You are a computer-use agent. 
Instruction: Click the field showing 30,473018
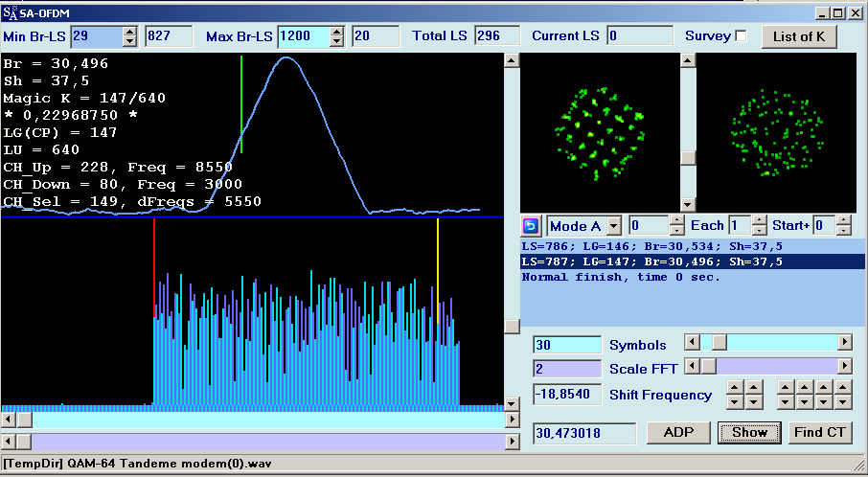pyautogui.click(x=584, y=433)
